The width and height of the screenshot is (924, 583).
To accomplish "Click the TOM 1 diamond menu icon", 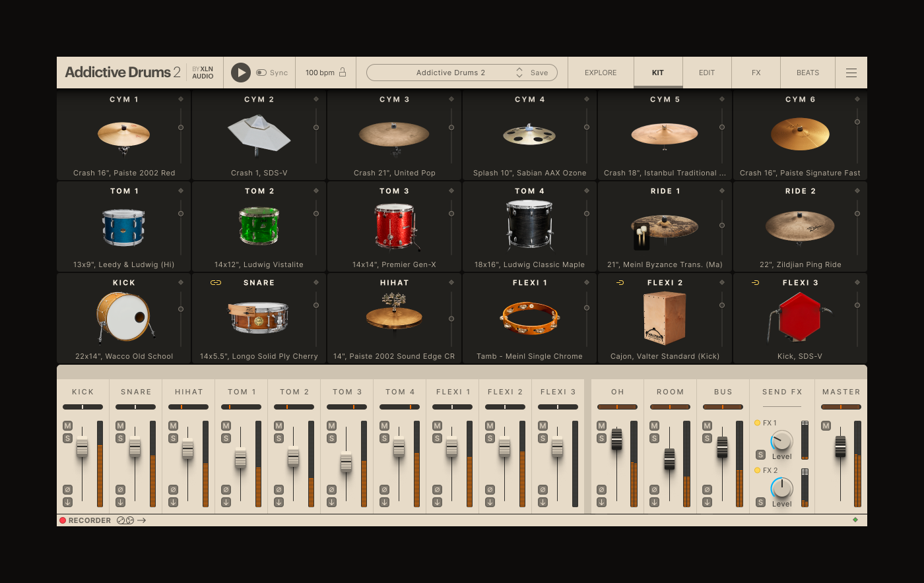I will (x=181, y=191).
